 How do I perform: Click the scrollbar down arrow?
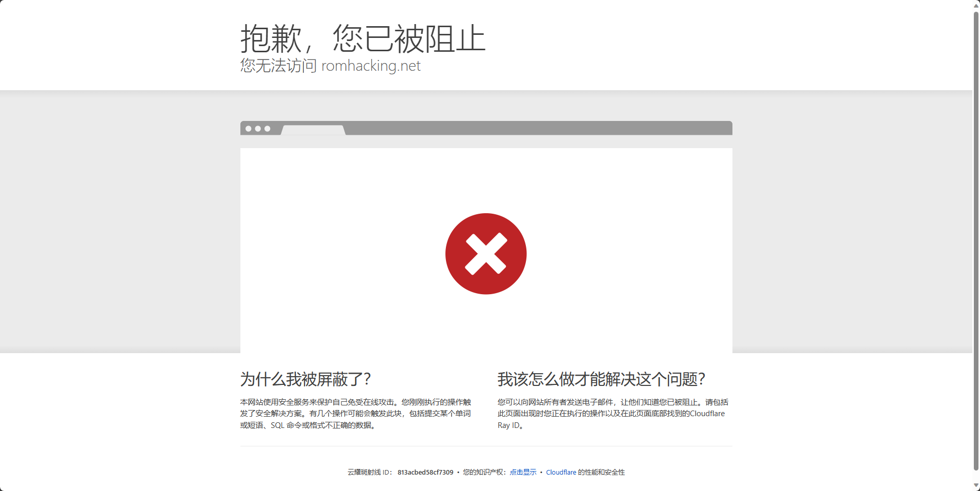pos(976,485)
